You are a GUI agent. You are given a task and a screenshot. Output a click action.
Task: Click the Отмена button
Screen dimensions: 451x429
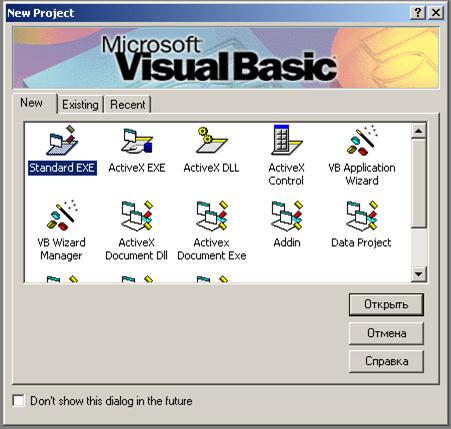386,333
